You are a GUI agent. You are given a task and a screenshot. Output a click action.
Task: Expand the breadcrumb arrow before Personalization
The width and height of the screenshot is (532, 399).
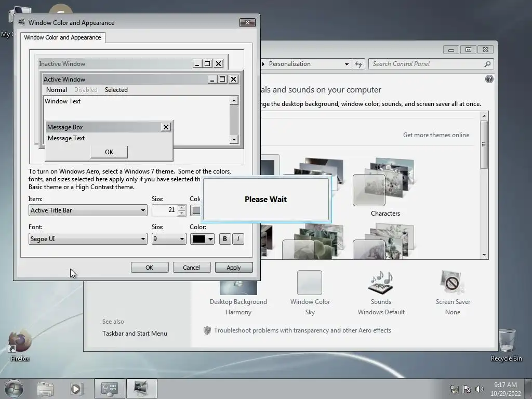[263, 64]
